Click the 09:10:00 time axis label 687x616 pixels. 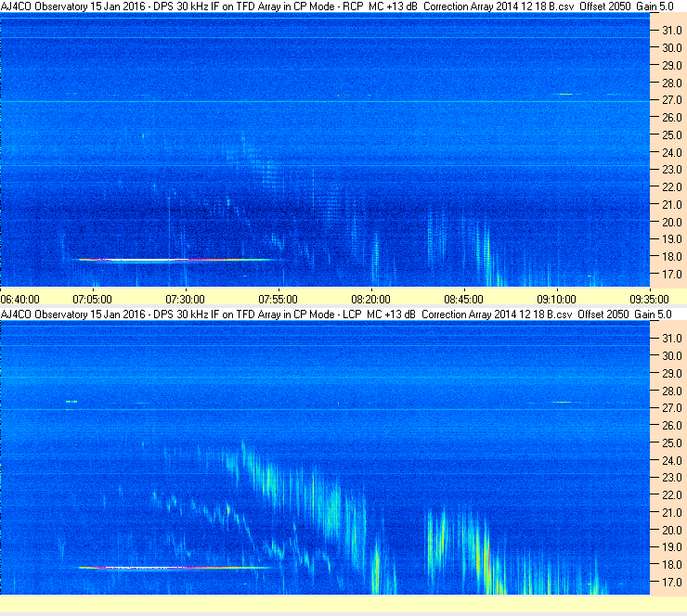point(557,300)
